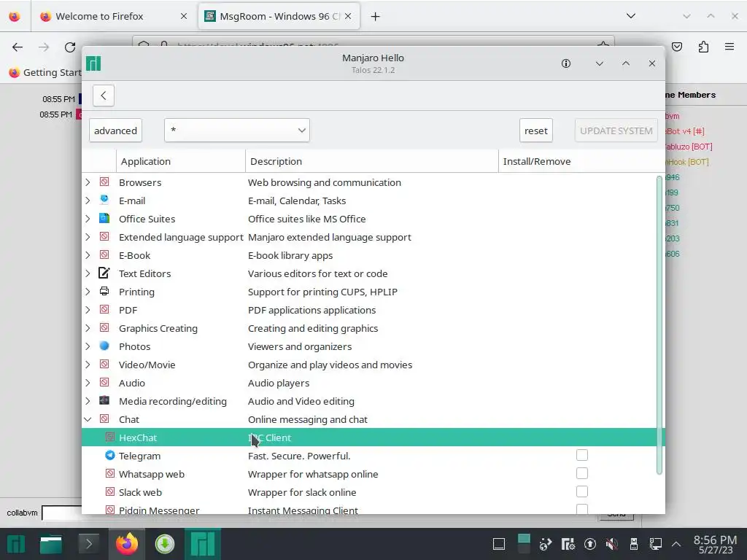Click the muted volume tray icon

612,544
